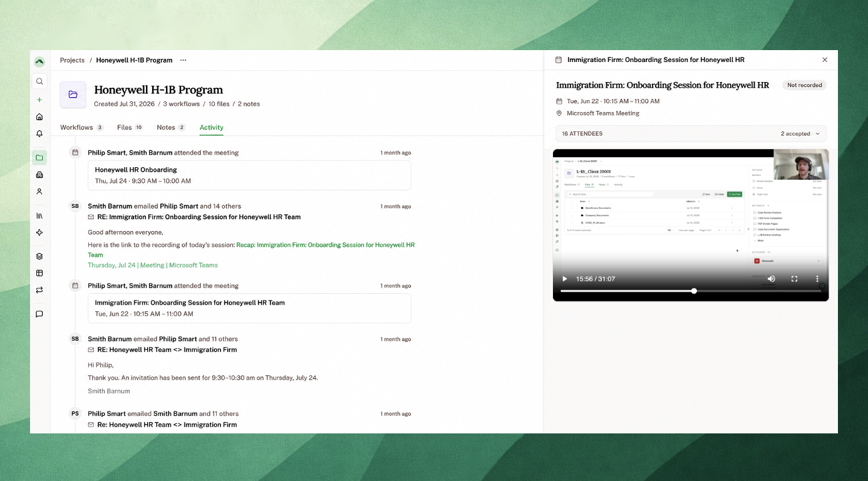This screenshot has height=481, width=868.
Task: Click the Not recorded status badge
Action: point(804,85)
